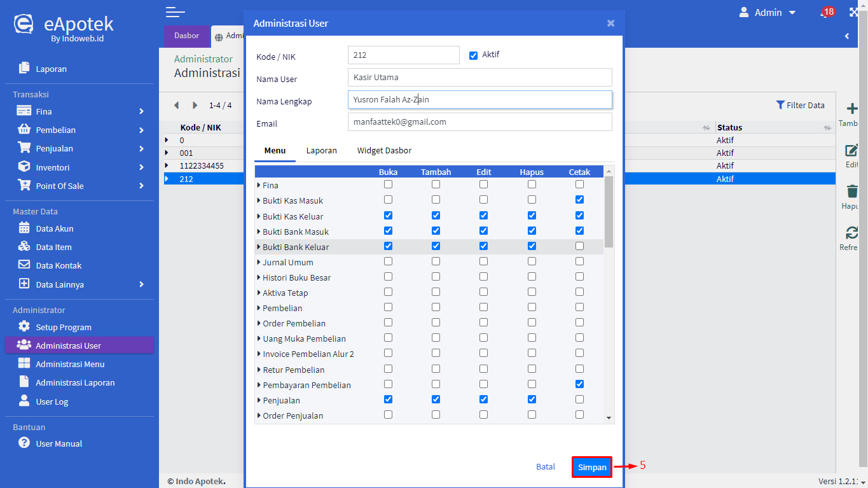Open Laporan from the sidebar
The image size is (868, 488).
51,69
